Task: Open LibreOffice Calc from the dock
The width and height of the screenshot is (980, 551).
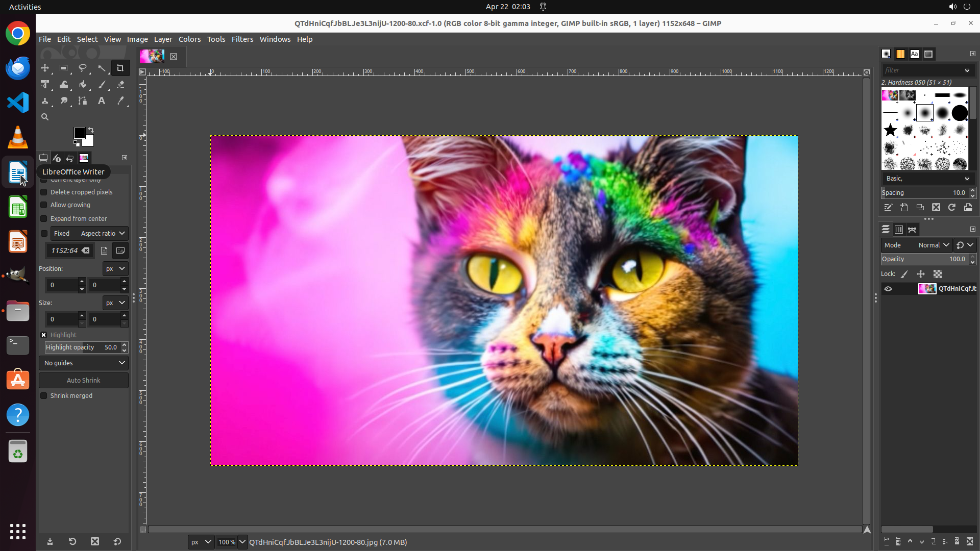Action: coord(18,208)
